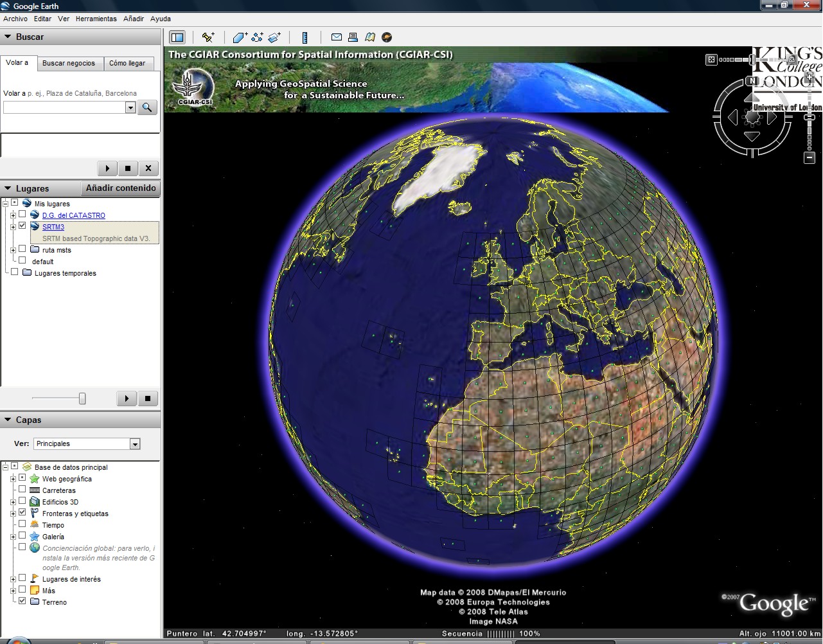Open the D.G. del CATASTRO link
This screenshot has width=823, height=644.
coord(73,215)
